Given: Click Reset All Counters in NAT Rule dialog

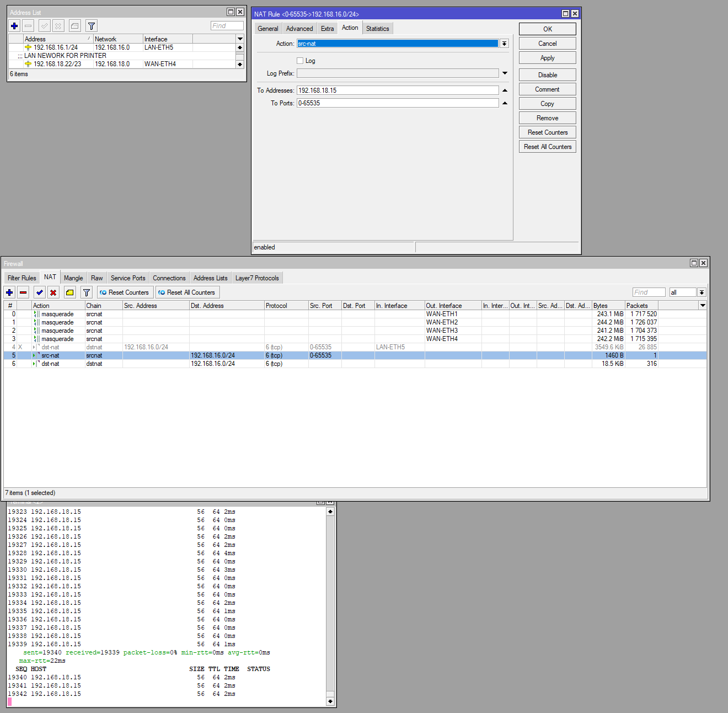Looking at the screenshot, I should pyautogui.click(x=548, y=147).
